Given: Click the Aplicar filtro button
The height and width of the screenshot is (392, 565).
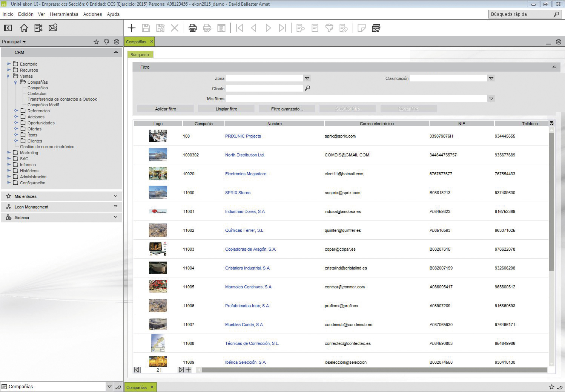Looking at the screenshot, I should pos(166,109).
